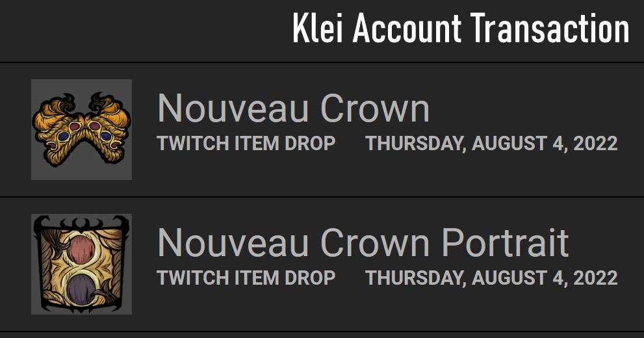Open the Nouveau Crown Portrait icon
644x338 pixels.
(81, 264)
